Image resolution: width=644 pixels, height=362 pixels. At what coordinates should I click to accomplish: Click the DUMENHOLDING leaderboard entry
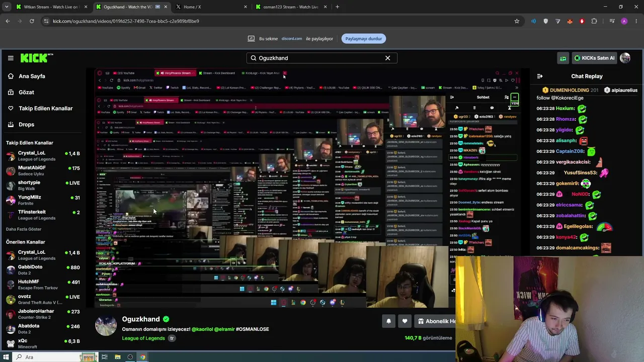tap(570, 90)
